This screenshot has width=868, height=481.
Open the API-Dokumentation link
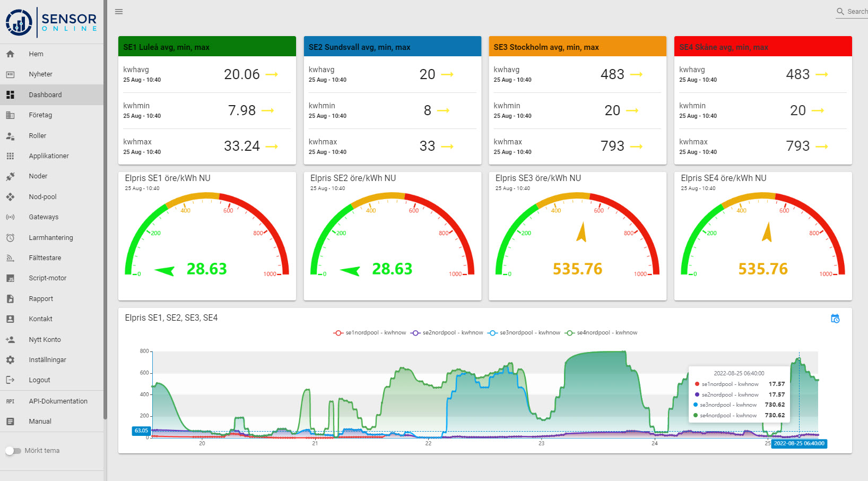click(x=51, y=401)
